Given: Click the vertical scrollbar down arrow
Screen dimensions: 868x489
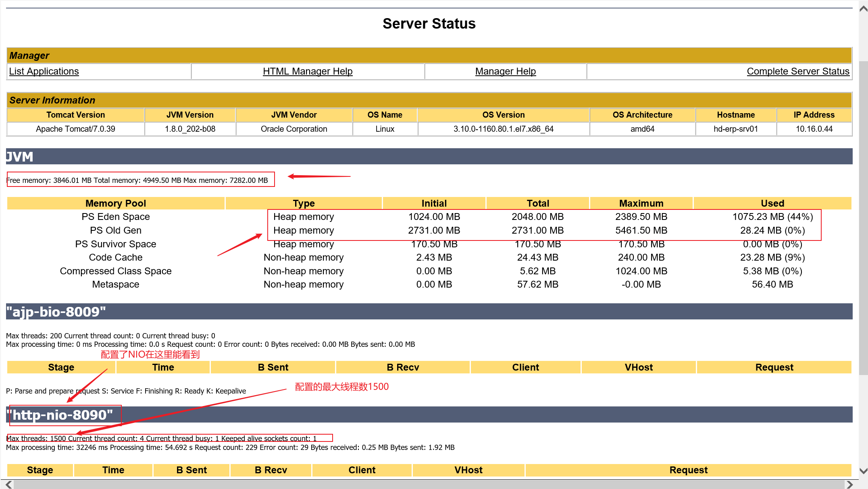Looking at the screenshot, I should click(863, 470).
